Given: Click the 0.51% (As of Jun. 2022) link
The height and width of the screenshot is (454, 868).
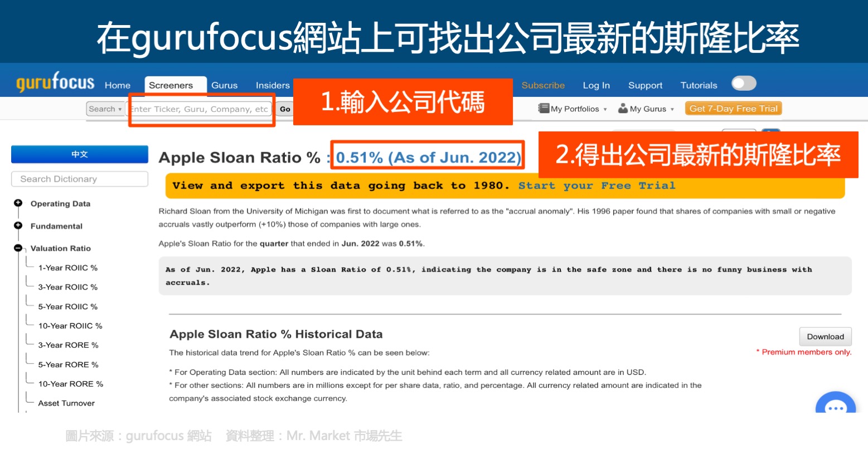Looking at the screenshot, I should click(428, 158).
